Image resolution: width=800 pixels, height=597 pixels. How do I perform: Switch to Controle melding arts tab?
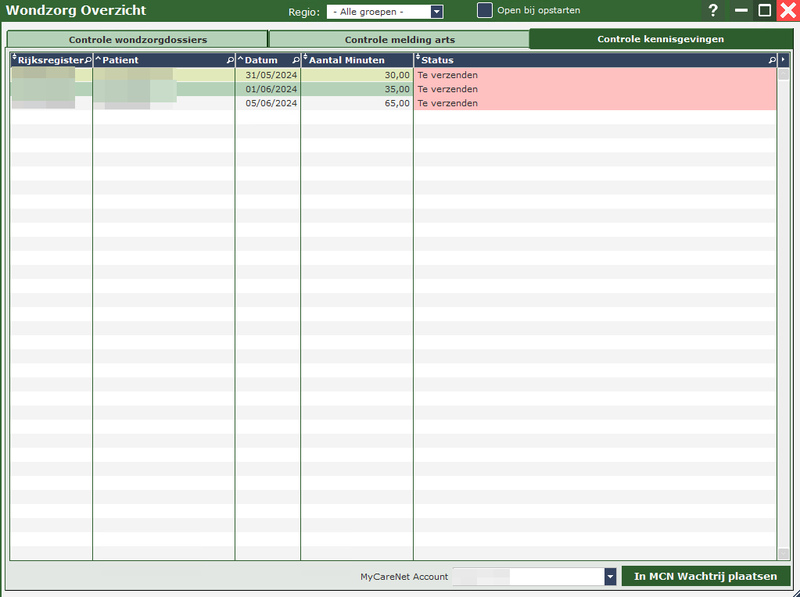tap(399, 39)
